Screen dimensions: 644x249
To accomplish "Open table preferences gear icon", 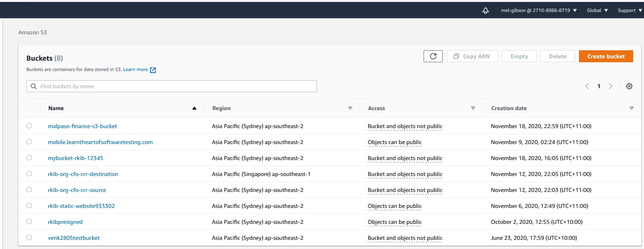I will click(x=629, y=86).
